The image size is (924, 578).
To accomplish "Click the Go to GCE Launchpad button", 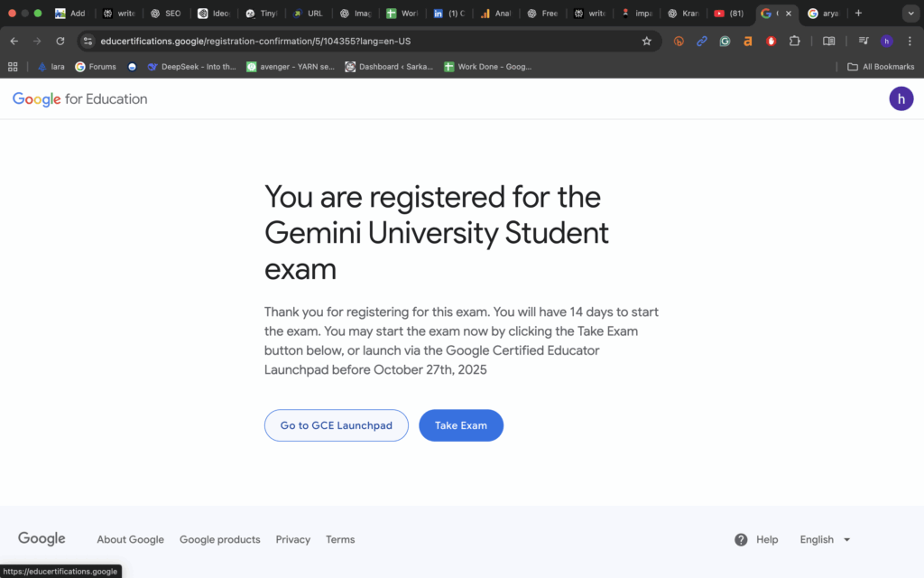I will (x=336, y=425).
